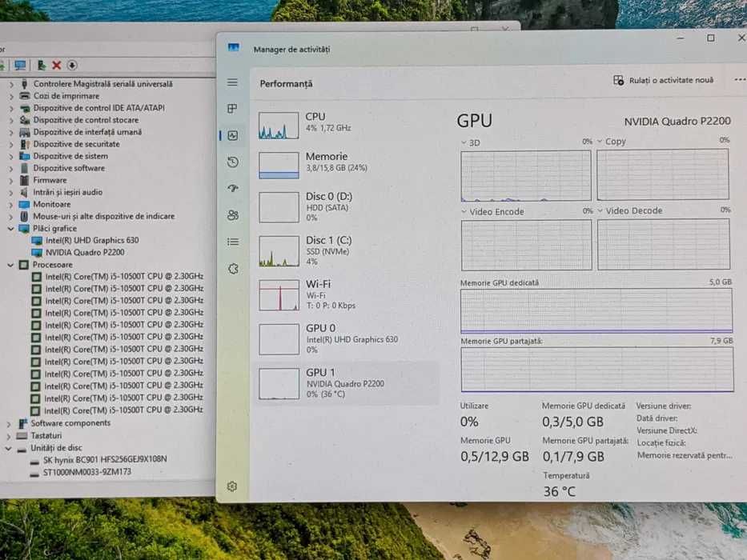This screenshot has width=747, height=560.
Task: Select GPU 0 Intel UHD Graphics entry
Action: coord(347,338)
